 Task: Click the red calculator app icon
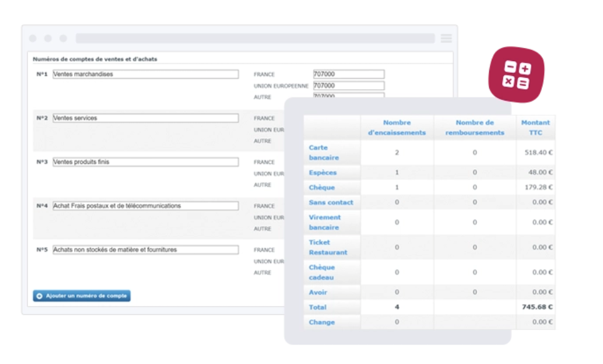pos(516,75)
